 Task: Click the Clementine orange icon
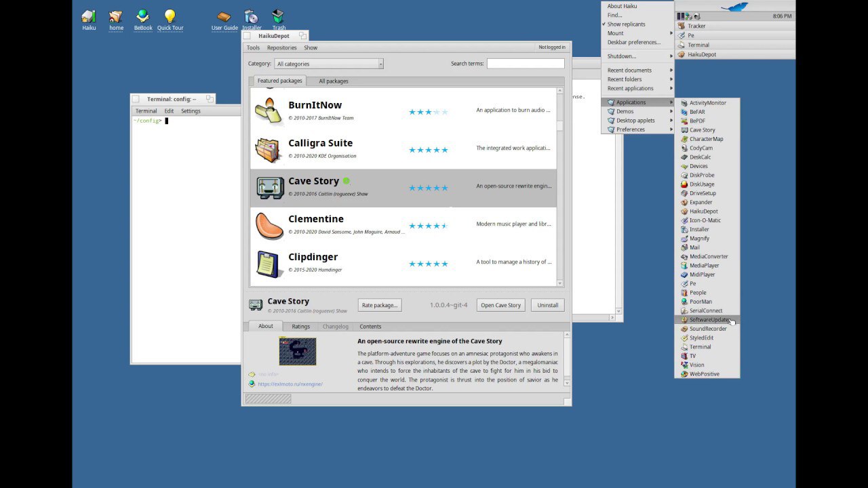click(269, 226)
